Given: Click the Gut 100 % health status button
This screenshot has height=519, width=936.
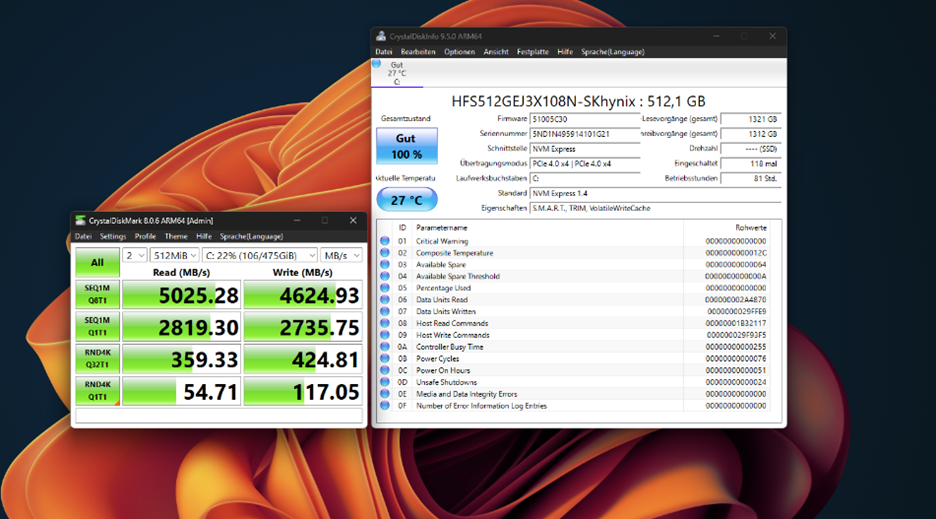Looking at the screenshot, I should (x=407, y=146).
